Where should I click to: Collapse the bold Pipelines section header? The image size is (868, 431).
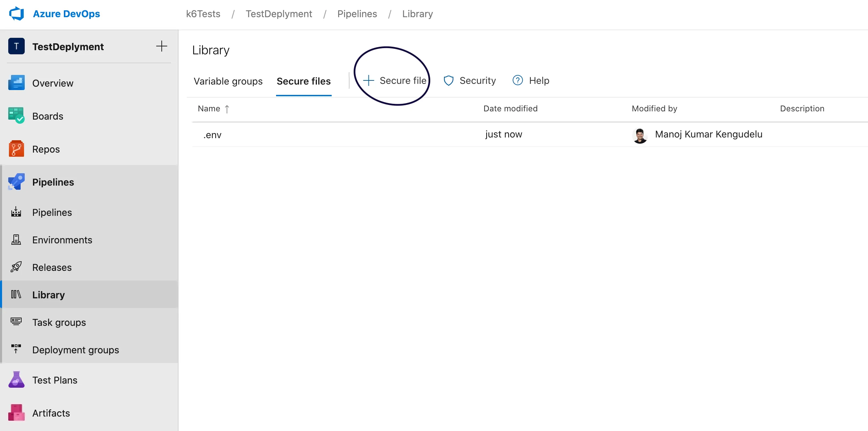[x=53, y=182]
